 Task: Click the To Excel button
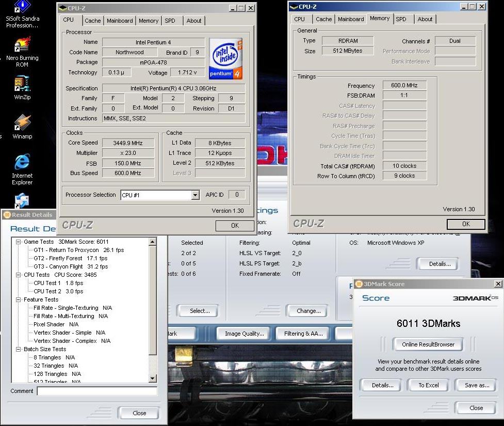428,385
